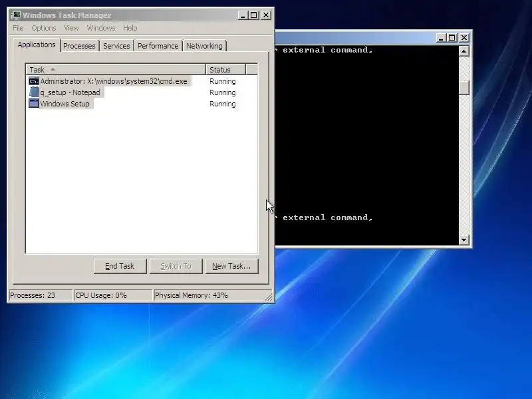Viewport: 532px width, 399px height.
Task: Click the Switch To button
Action: tap(176, 266)
